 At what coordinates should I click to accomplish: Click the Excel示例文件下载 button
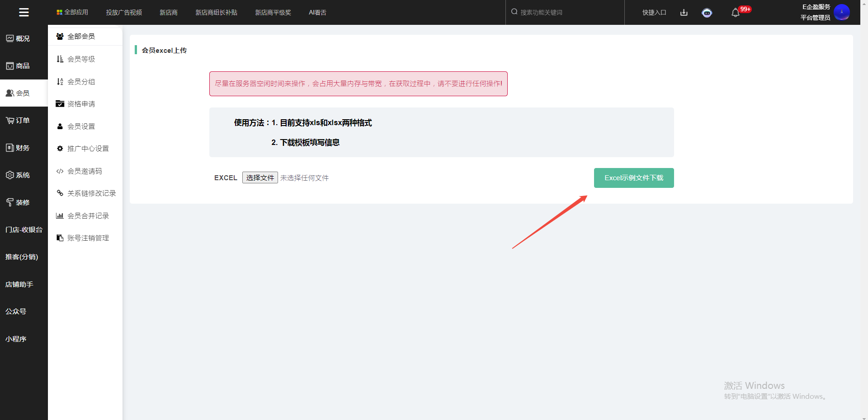click(x=633, y=178)
